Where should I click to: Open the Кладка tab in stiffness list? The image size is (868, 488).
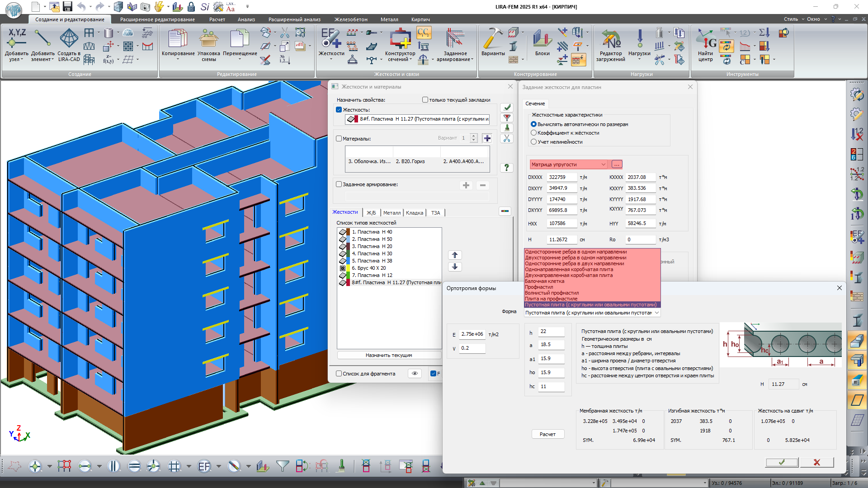tap(414, 213)
